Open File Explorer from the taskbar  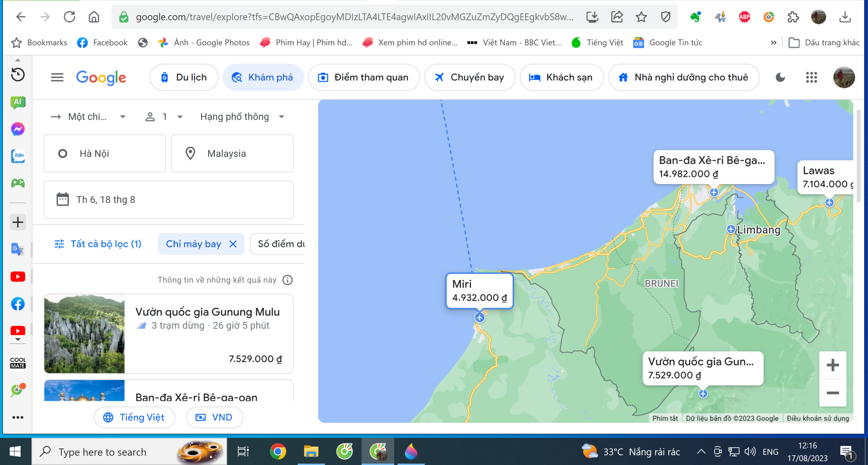(x=311, y=452)
